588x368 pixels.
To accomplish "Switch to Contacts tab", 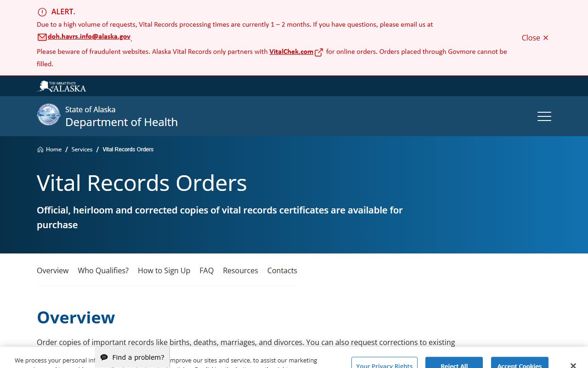I will point(282,270).
